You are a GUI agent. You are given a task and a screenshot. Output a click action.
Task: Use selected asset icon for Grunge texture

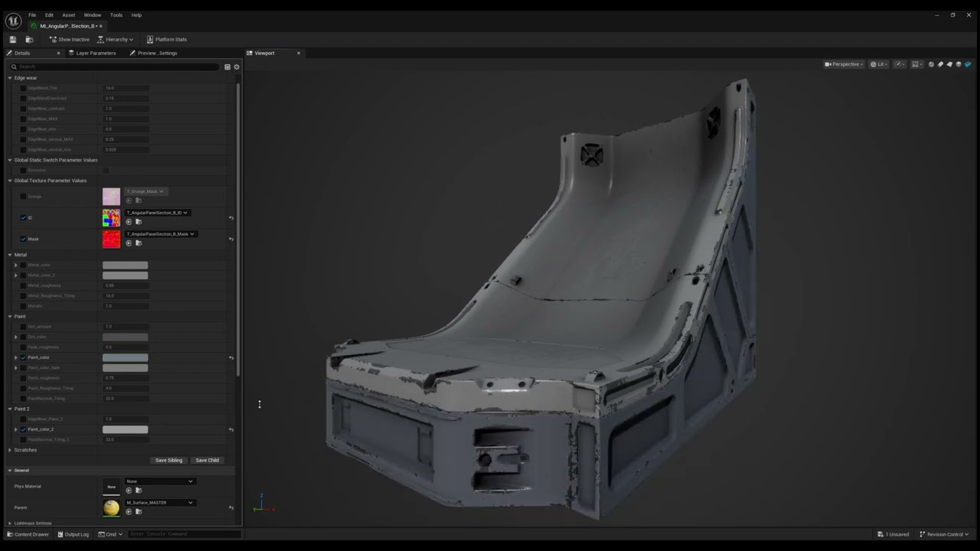click(x=129, y=201)
